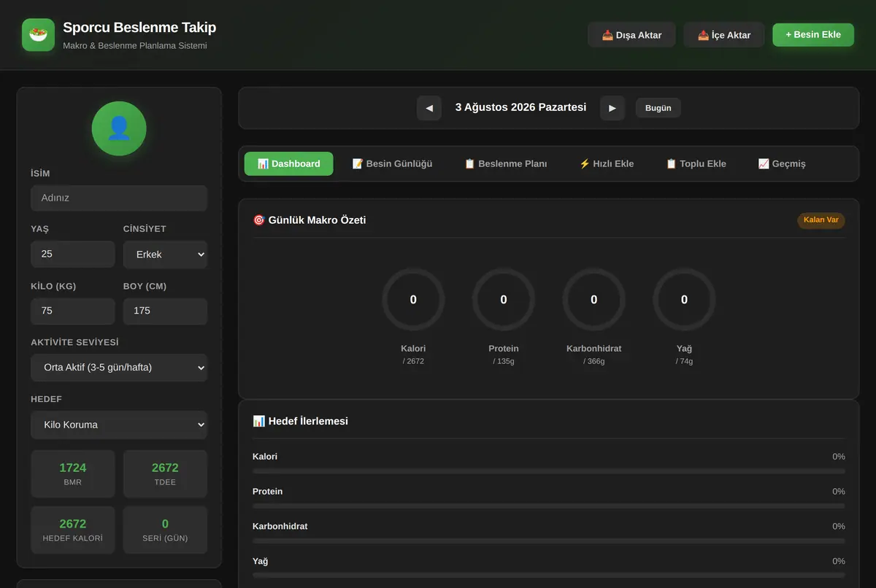Click the "Sporcu Beslenme Takip" title

(x=139, y=28)
